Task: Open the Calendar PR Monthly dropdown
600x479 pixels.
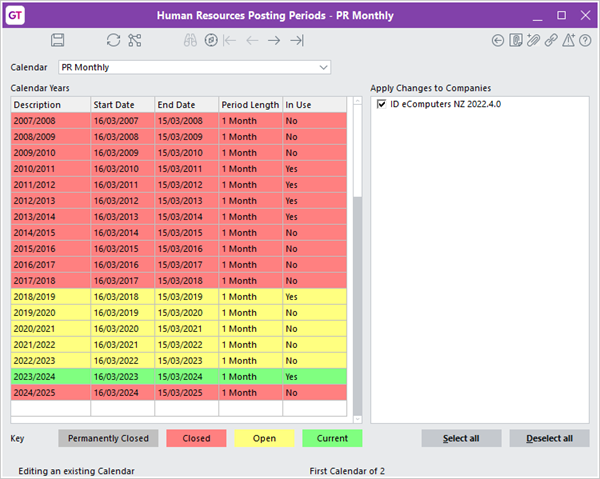Action: [322, 67]
